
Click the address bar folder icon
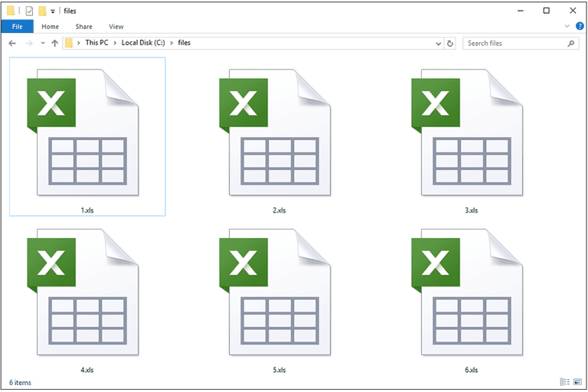(69, 43)
